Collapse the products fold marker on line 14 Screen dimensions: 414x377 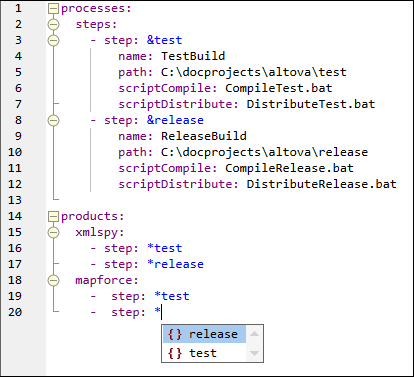pyautogui.click(x=53, y=217)
